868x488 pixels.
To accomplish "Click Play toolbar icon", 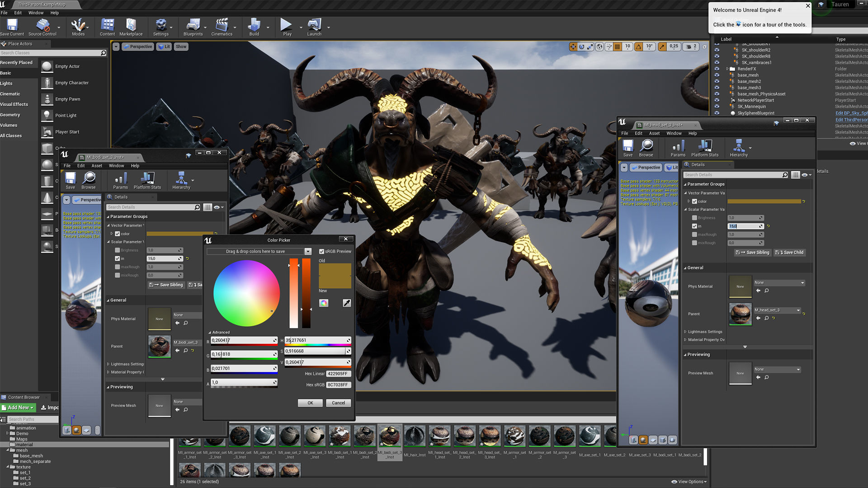I will (x=287, y=27).
